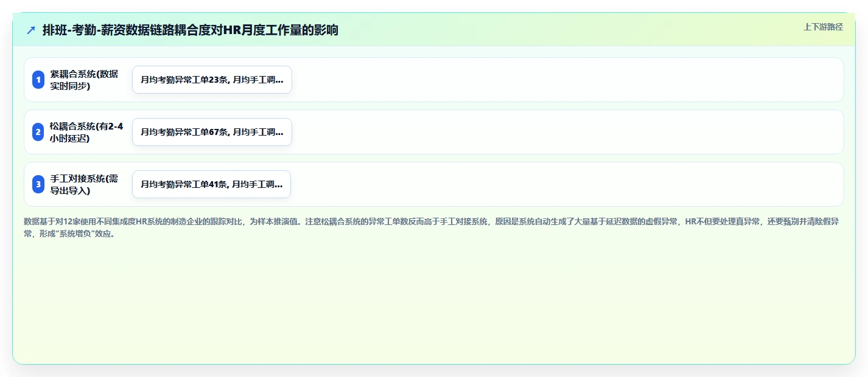868x377 pixels.
Task: Click the arrow icon beside the title
Action: 31,30
